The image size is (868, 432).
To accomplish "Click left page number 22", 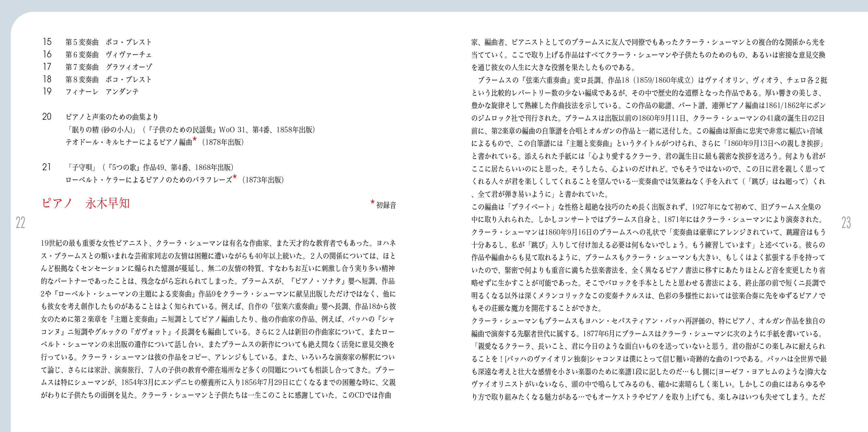I will 21,223.
